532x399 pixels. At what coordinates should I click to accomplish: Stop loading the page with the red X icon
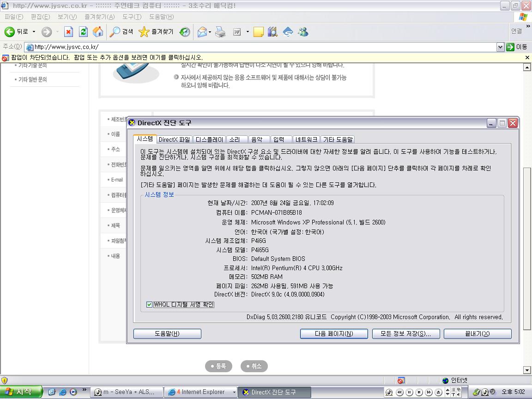click(x=68, y=32)
